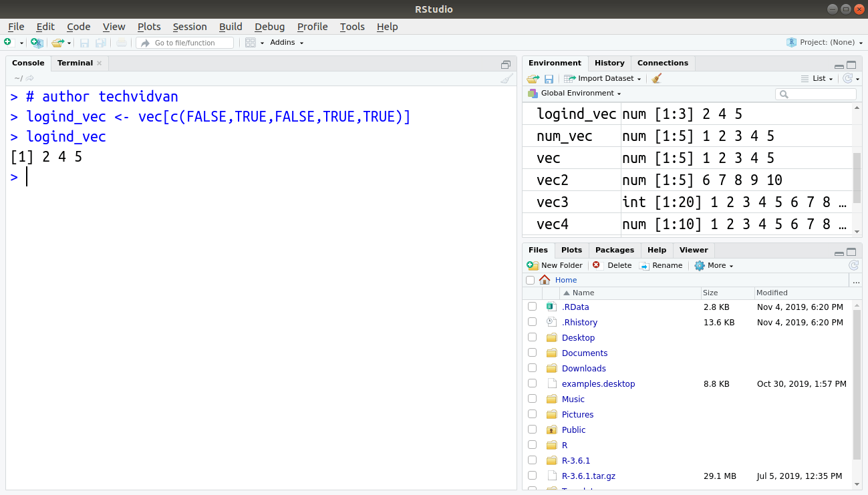868x495 pixels.
Task: Open the Session menu
Action: click(190, 27)
